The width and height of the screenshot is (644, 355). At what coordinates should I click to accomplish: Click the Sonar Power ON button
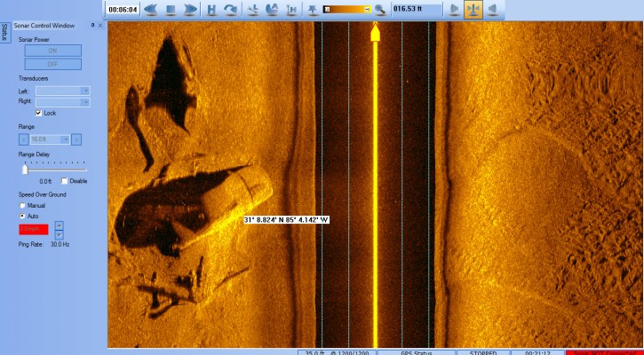point(52,51)
